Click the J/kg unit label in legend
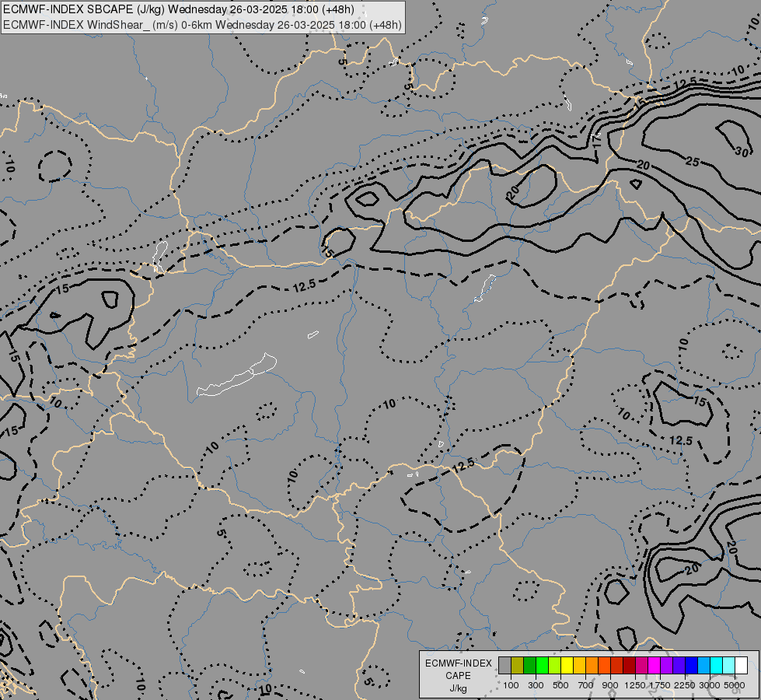 (458, 688)
